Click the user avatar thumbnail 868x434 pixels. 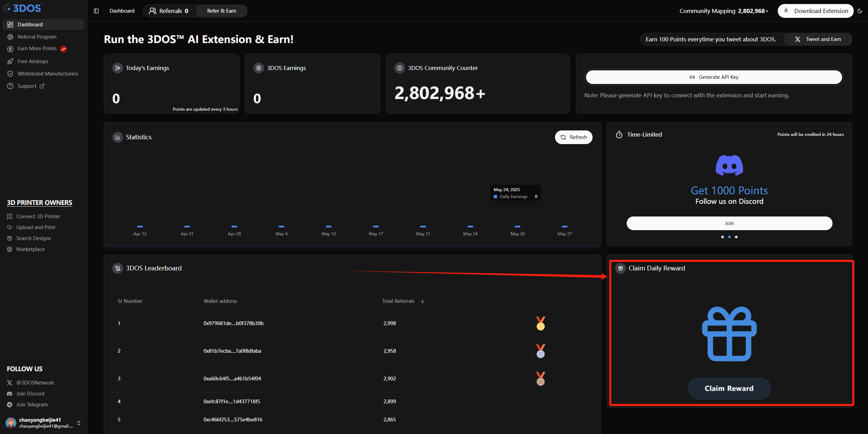click(x=11, y=423)
